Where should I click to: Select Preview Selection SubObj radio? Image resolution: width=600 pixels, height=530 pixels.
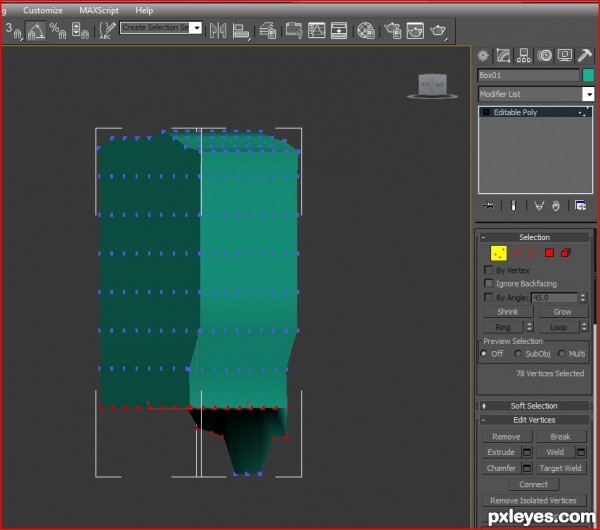[x=518, y=354]
